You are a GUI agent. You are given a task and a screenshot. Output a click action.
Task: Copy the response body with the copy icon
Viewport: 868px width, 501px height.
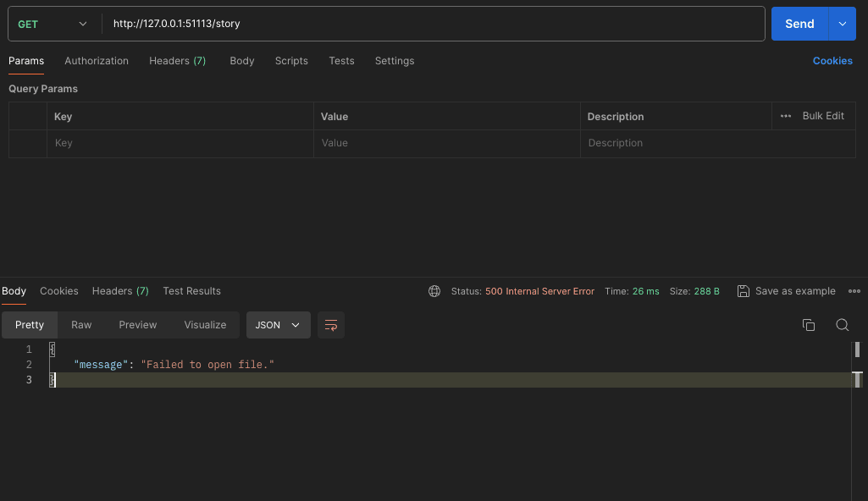click(808, 325)
